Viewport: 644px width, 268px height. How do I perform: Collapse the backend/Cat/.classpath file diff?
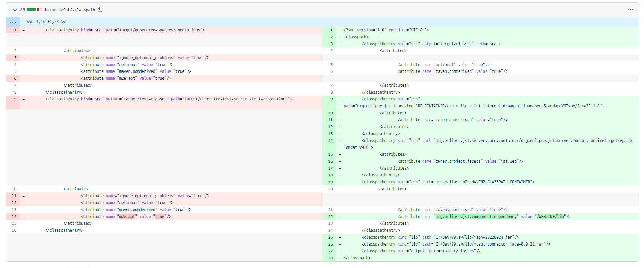coord(15,10)
